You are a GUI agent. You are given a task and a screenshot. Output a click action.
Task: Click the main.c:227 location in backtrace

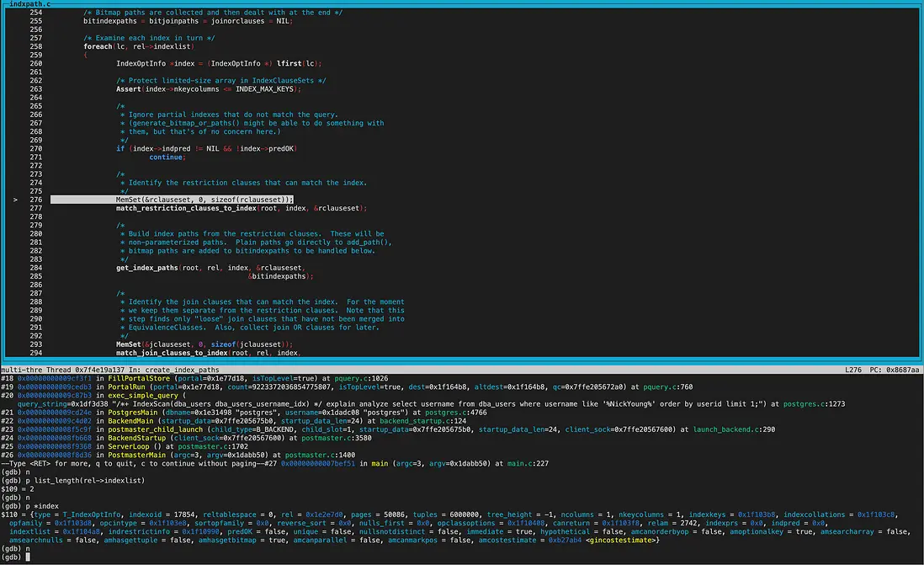point(528,464)
